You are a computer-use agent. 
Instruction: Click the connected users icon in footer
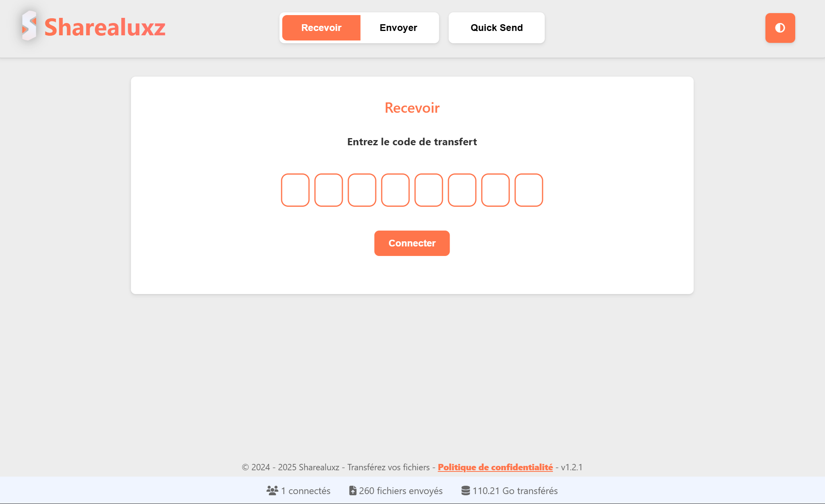(272, 491)
